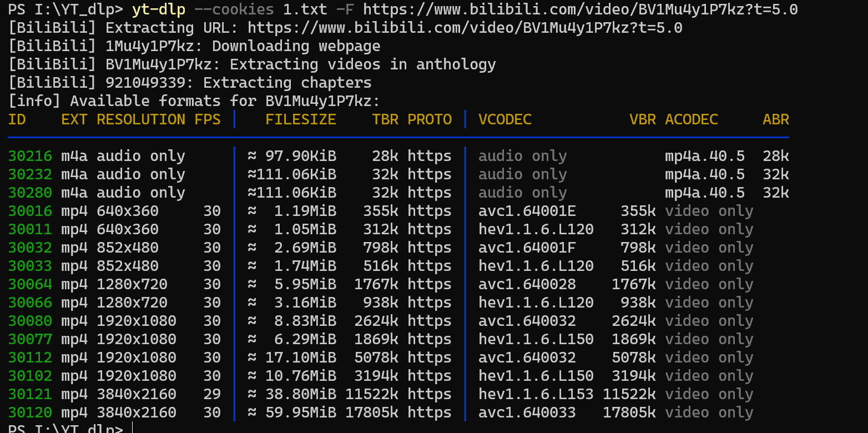This screenshot has height=433, width=868.
Task: Click the 38.80MiB filesize value
Action: [x=301, y=394]
